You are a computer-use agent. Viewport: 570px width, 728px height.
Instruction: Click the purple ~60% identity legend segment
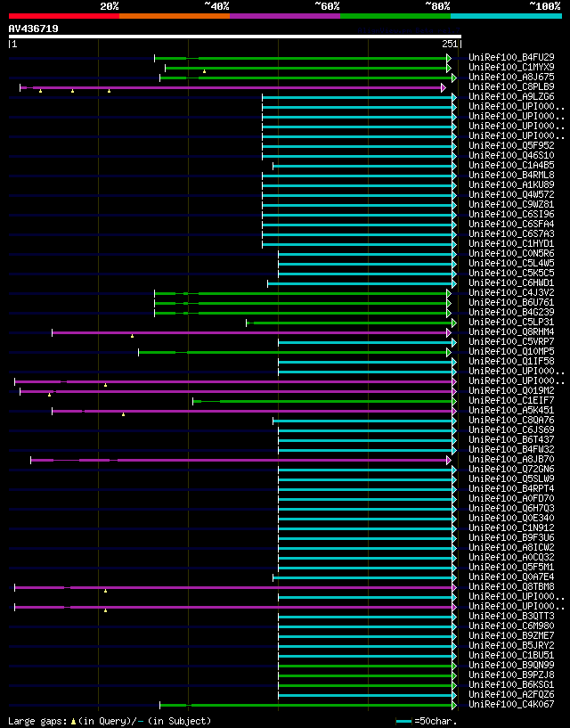coord(285,16)
